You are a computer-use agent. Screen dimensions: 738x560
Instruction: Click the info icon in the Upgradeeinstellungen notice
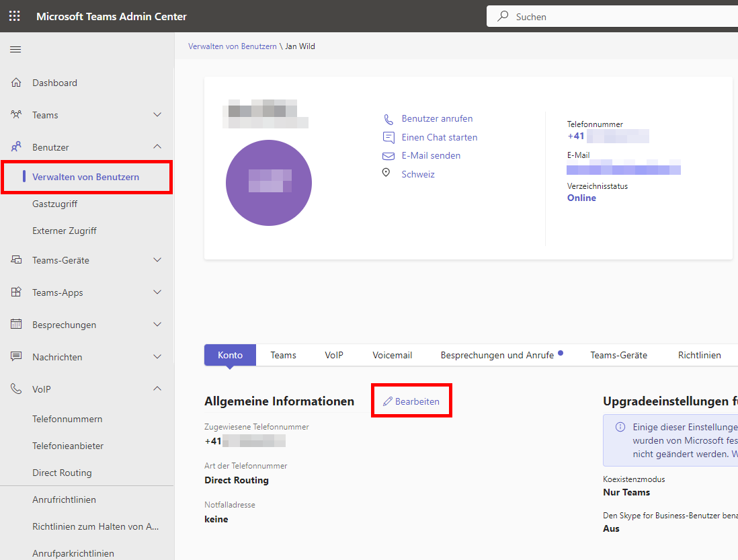click(620, 427)
